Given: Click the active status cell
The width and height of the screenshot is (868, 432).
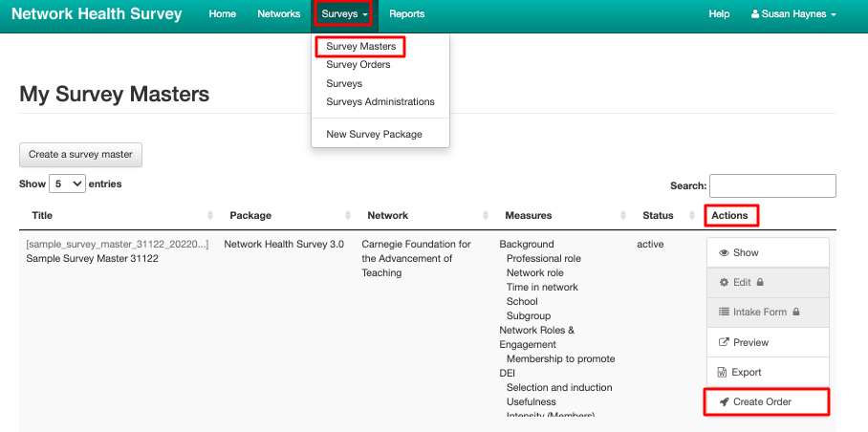Looking at the screenshot, I should tap(650, 244).
